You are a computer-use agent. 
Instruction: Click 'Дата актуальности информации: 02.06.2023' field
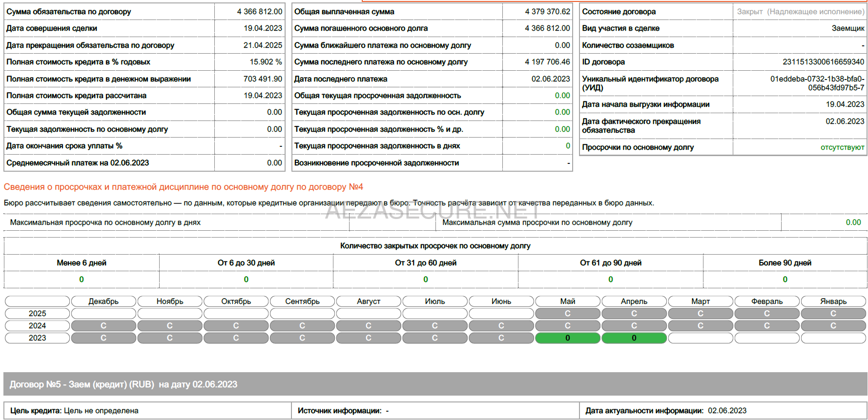coord(723,411)
